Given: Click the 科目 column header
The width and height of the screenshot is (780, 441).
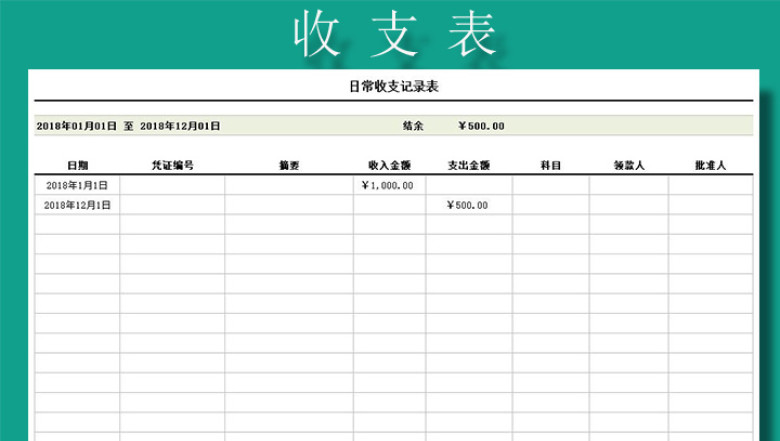Looking at the screenshot, I should (x=551, y=166).
